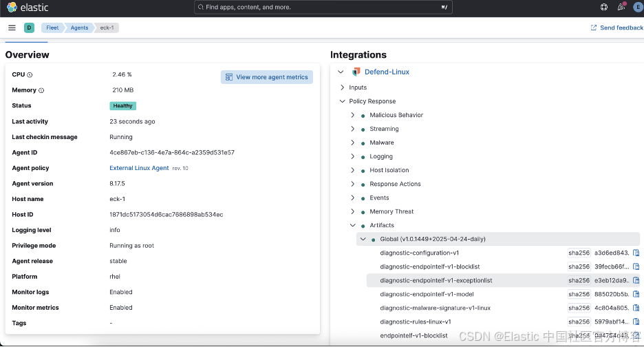644x347 pixels.
Task: Go to Agents breadcrumb
Action: tap(79, 28)
